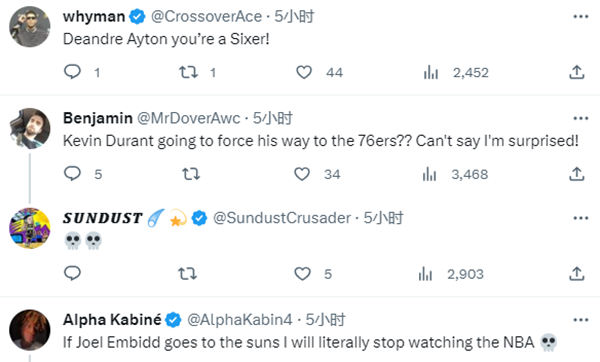This screenshot has height=362, width=600.
Task: Retweet whyman's Deandre Ayton tweet
Action: pos(189,72)
